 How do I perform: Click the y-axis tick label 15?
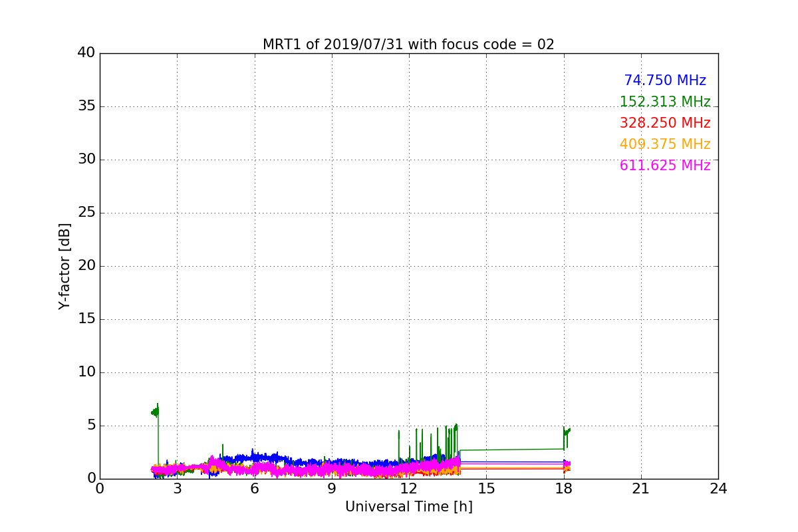[x=86, y=319]
